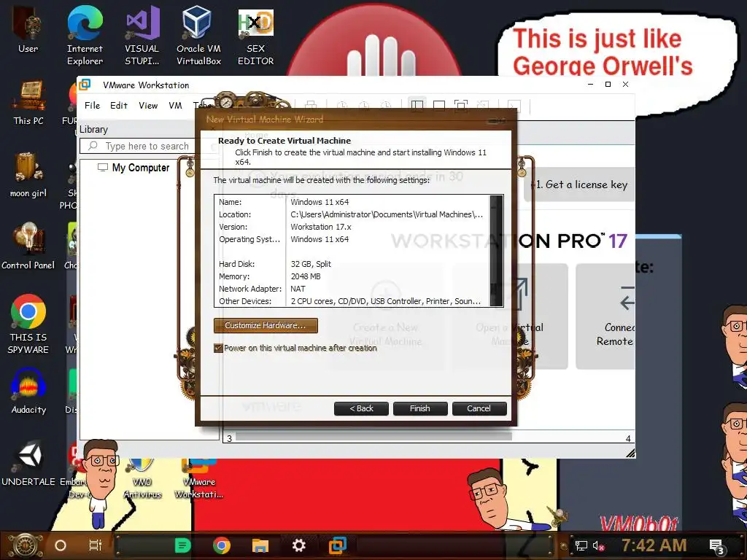Open the User desktop icon
The width and height of the screenshot is (747, 560).
pyautogui.click(x=28, y=29)
